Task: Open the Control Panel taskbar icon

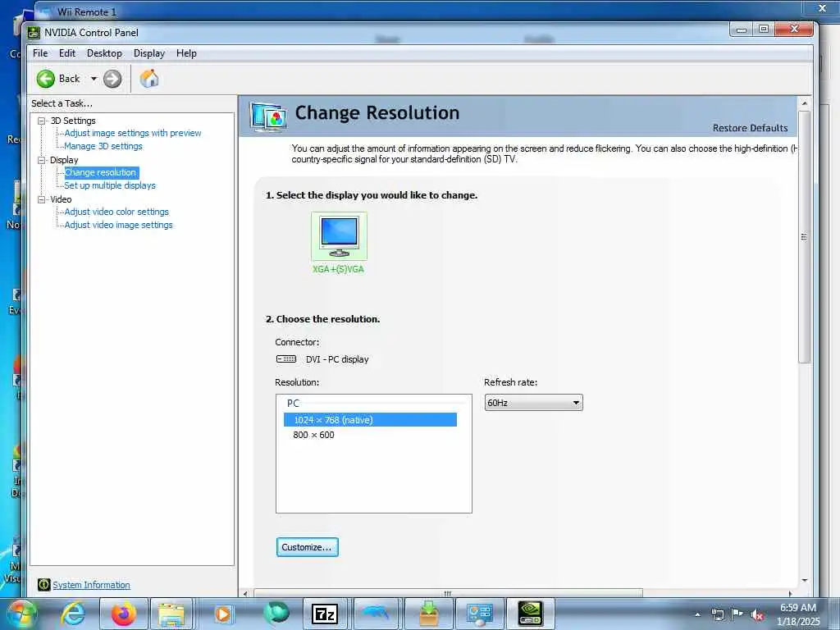Action: (x=479, y=614)
